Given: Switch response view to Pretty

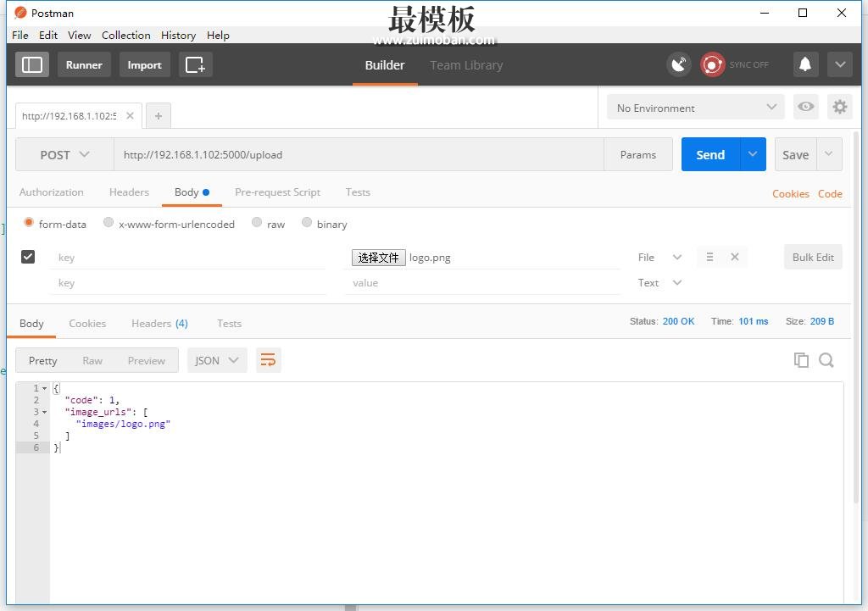Looking at the screenshot, I should pos(42,360).
